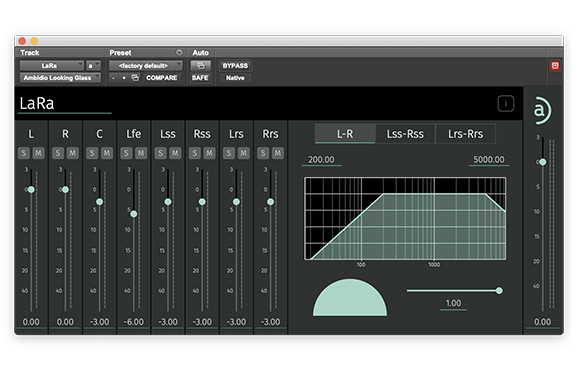
Task: Solo the R channel
Action: coord(58,153)
